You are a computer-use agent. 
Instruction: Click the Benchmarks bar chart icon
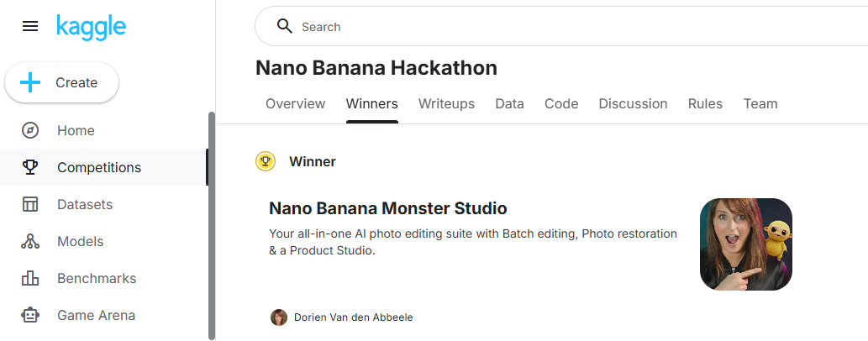click(30, 279)
